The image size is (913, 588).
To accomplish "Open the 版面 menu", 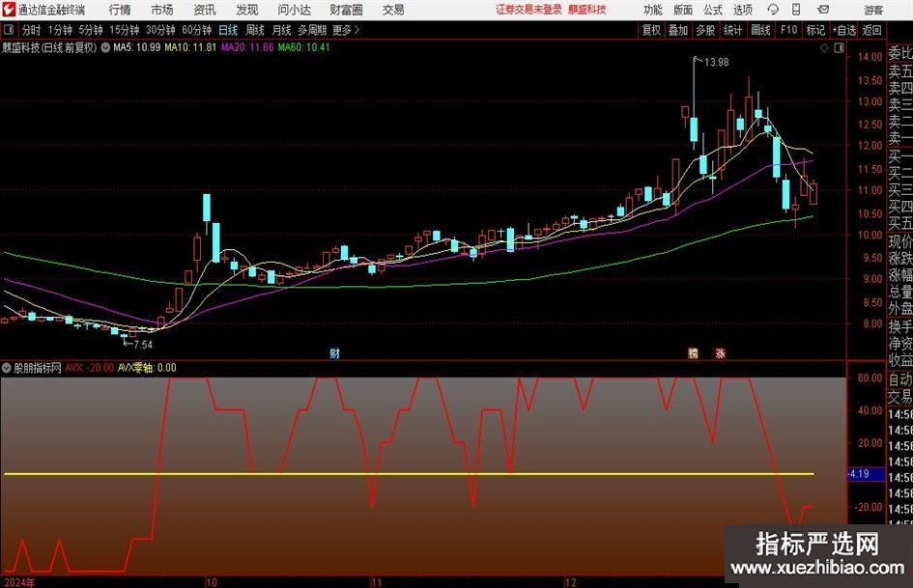I will click(x=683, y=10).
